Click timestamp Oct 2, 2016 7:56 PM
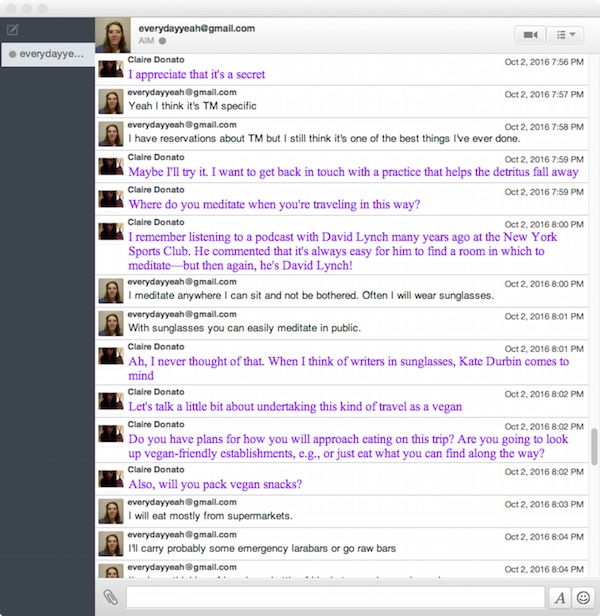 pyautogui.click(x=544, y=62)
